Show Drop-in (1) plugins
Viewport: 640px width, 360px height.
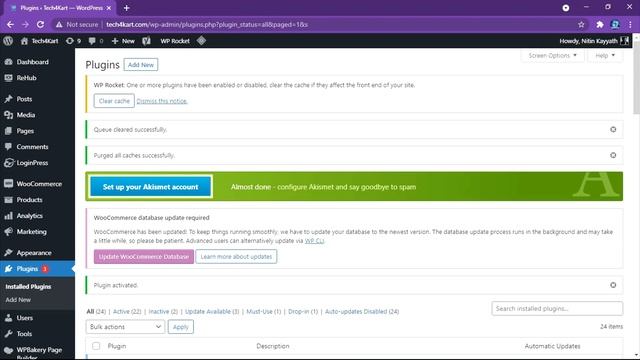pos(303,311)
